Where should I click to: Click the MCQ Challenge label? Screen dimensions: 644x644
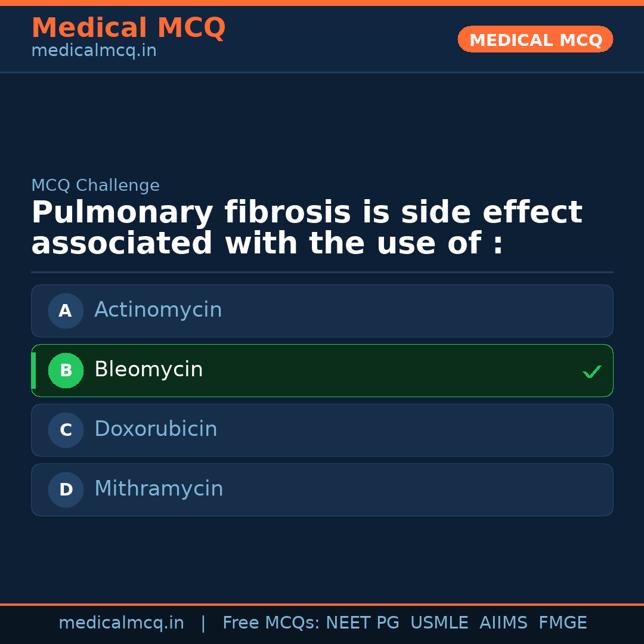pyautogui.click(x=95, y=185)
